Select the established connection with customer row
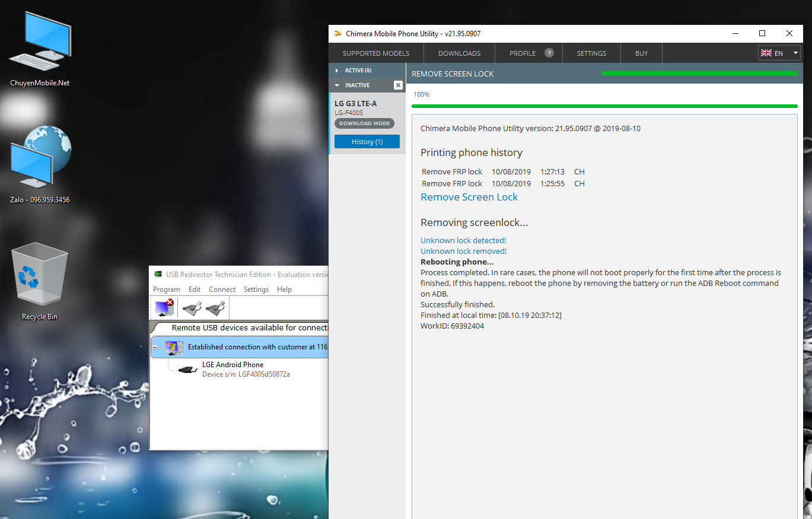Screen dimensions: 812x519 [240, 347]
